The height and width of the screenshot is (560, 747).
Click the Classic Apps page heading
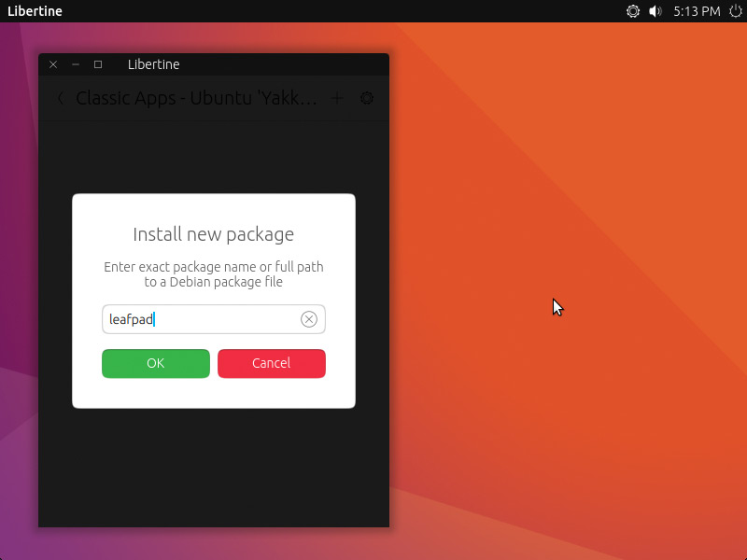196,98
